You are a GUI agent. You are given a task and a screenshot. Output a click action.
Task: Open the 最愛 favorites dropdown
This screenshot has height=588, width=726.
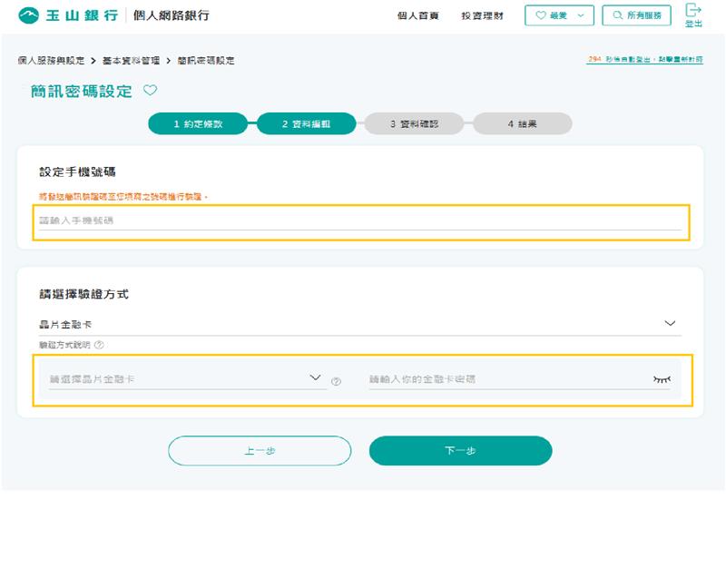point(559,15)
